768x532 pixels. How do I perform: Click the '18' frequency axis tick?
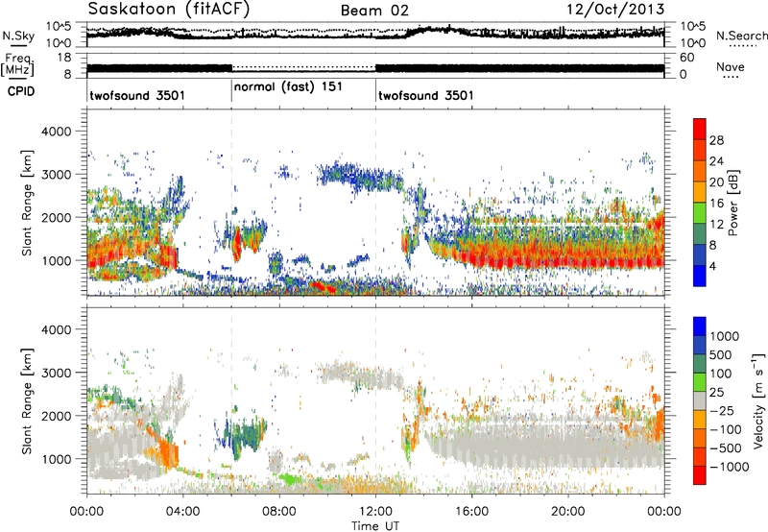pos(64,58)
